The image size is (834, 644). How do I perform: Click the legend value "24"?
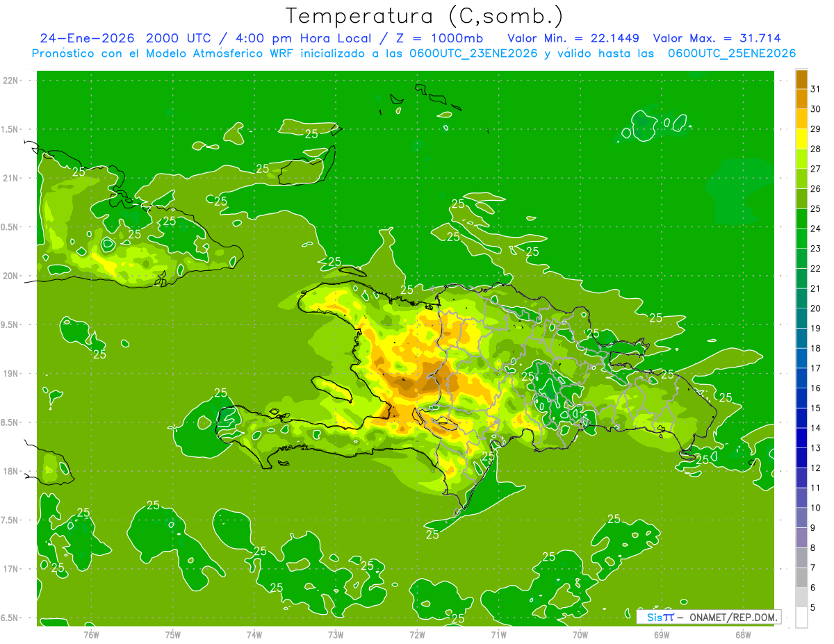tap(816, 229)
